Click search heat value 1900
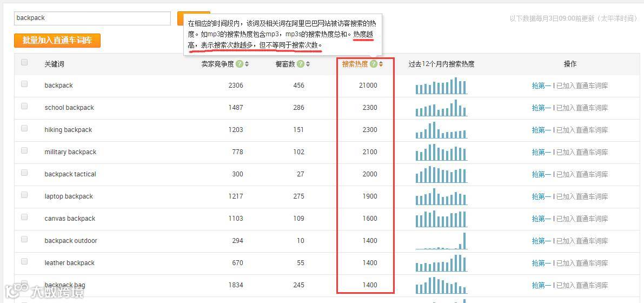Screen dimensions: 644x303 tap(370, 196)
